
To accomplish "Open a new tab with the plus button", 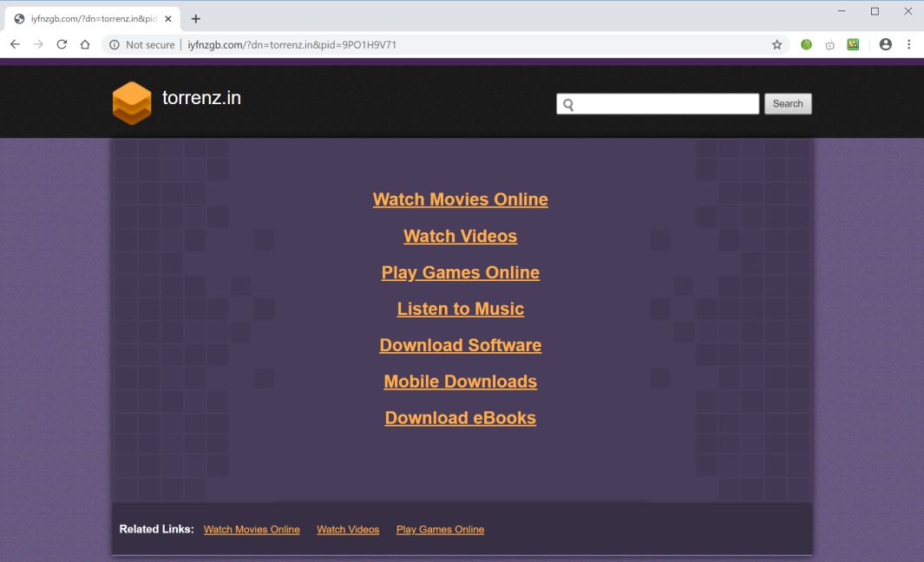I will [195, 19].
